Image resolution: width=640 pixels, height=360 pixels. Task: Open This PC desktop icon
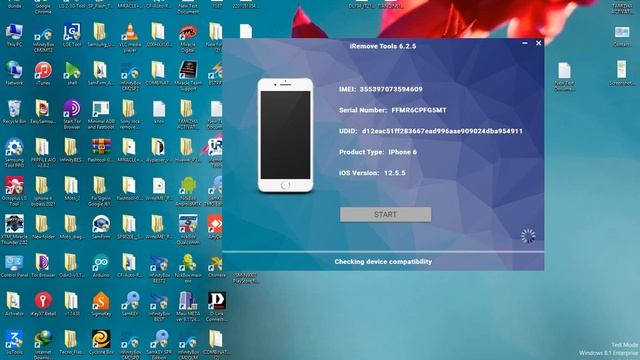coord(14,35)
